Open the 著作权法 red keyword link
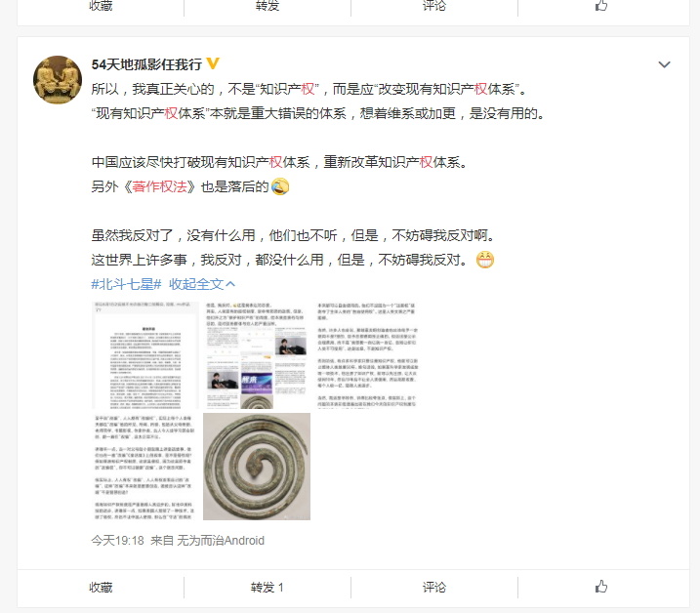The image size is (700, 613). (x=159, y=186)
